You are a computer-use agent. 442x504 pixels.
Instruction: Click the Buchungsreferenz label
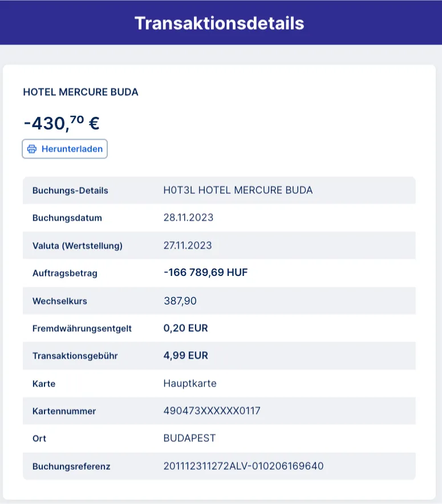[71, 466]
